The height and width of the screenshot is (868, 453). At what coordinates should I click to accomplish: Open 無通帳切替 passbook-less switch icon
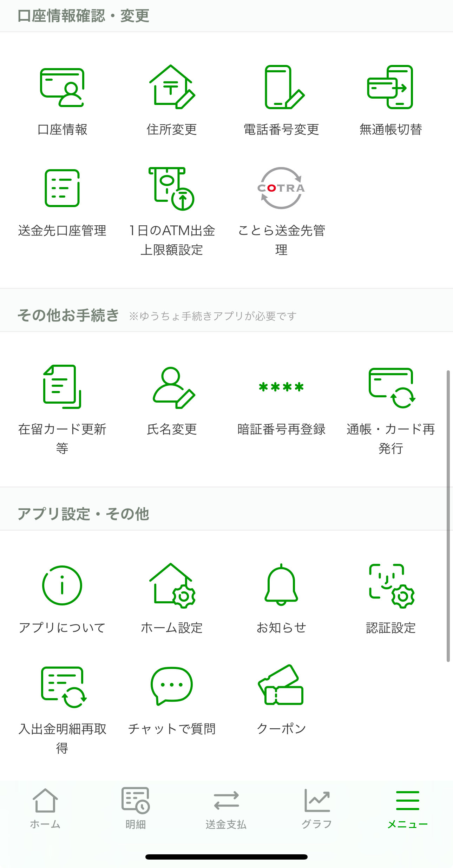390,87
